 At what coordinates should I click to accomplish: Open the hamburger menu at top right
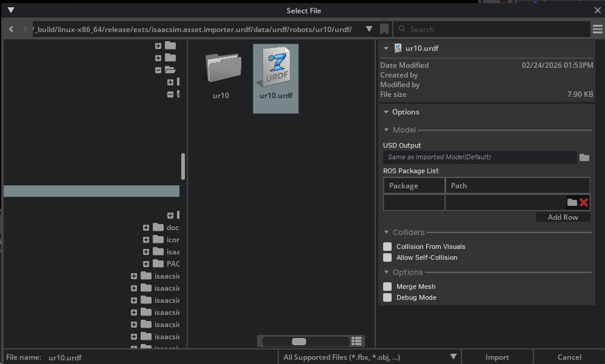pos(598,28)
